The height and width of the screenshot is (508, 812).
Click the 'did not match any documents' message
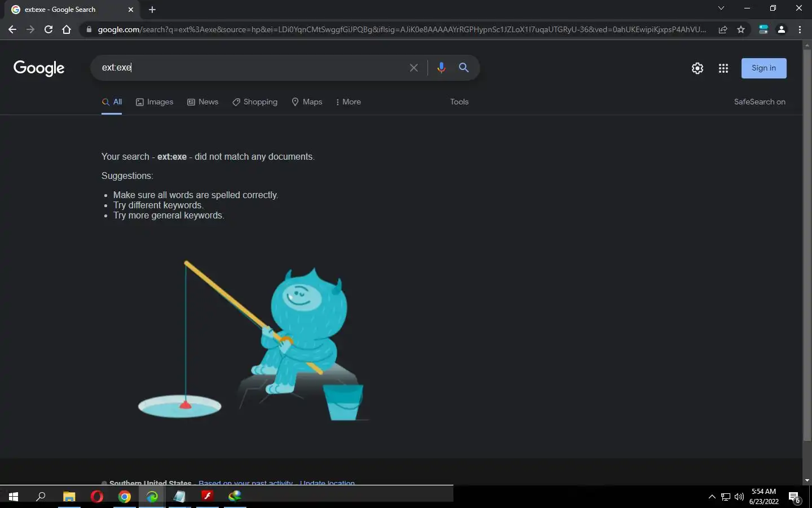pos(208,156)
